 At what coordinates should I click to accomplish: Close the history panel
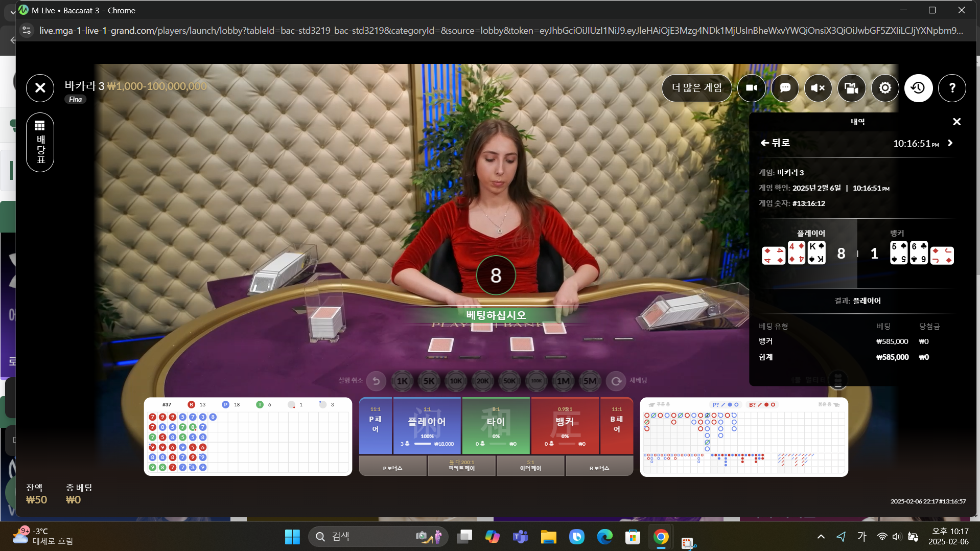click(956, 122)
